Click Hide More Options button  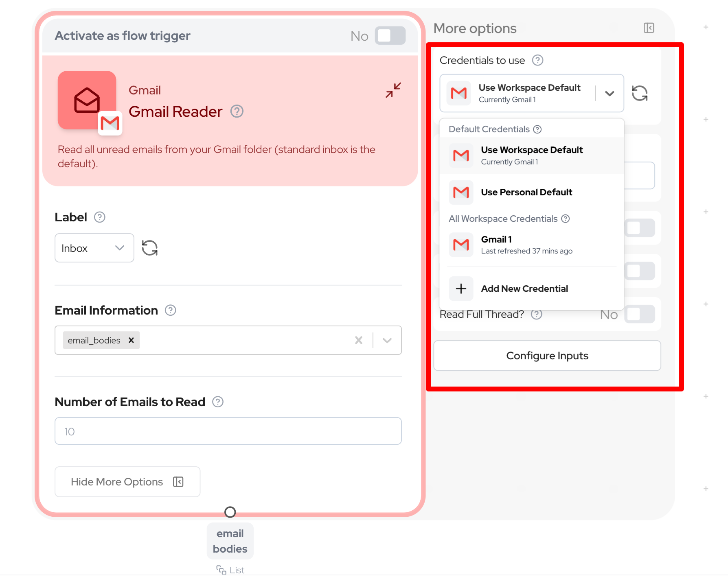(127, 482)
